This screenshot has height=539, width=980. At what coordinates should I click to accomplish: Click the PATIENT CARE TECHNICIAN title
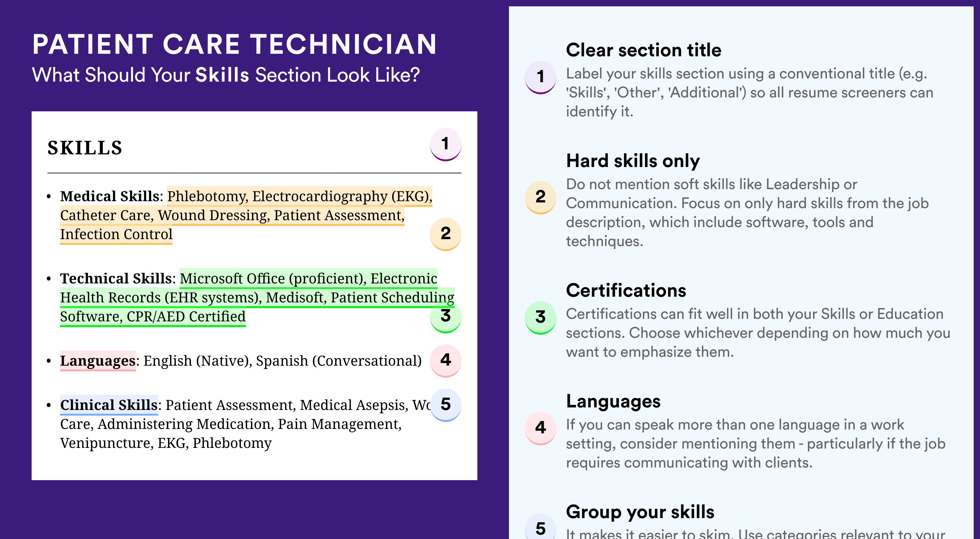point(234,44)
